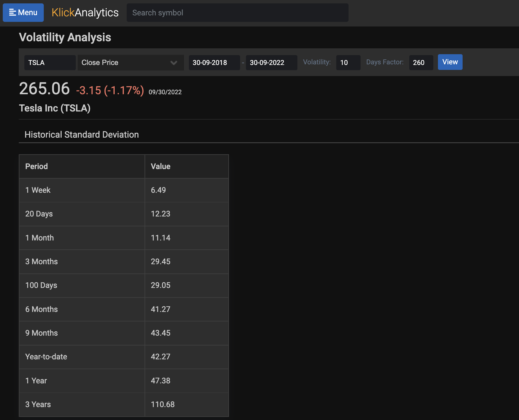Click the 3 Years value 110.68
The height and width of the screenshot is (420, 519).
[x=163, y=404]
